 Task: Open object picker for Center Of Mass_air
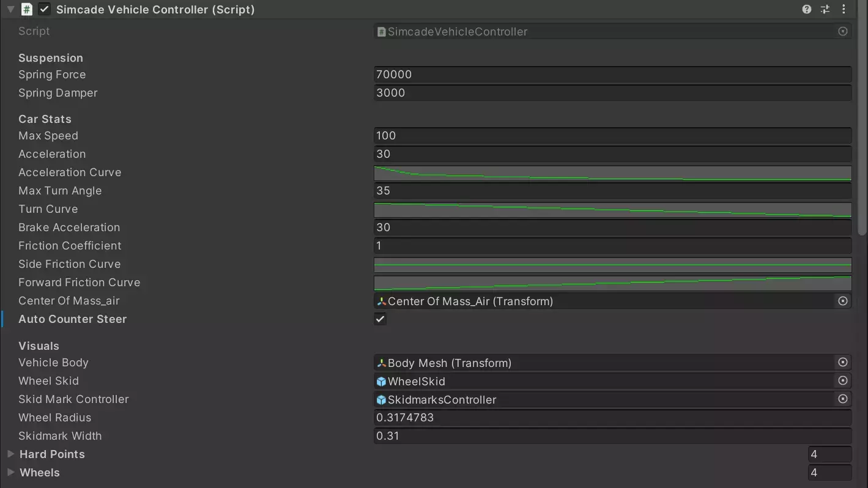tap(842, 301)
